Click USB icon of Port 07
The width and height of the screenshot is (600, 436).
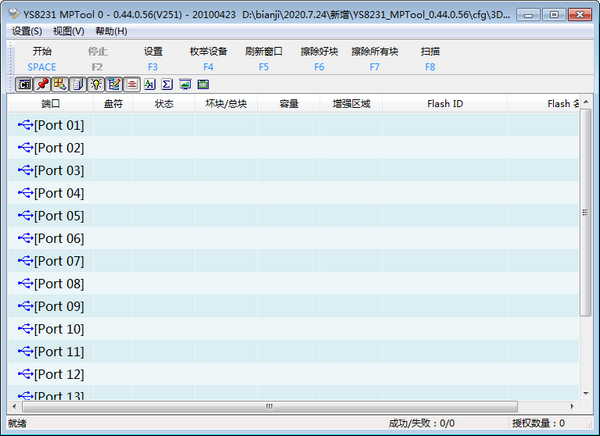coord(26,261)
